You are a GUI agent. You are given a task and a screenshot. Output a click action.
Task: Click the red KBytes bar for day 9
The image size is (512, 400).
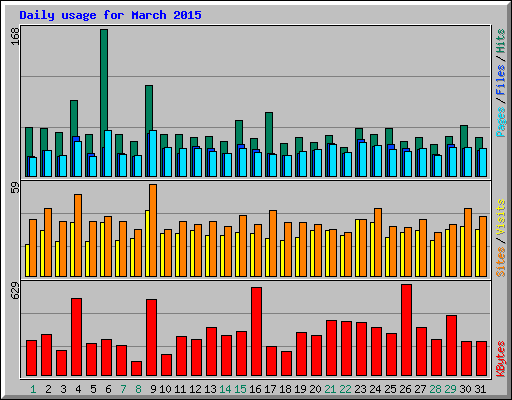pyautogui.click(x=151, y=337)
